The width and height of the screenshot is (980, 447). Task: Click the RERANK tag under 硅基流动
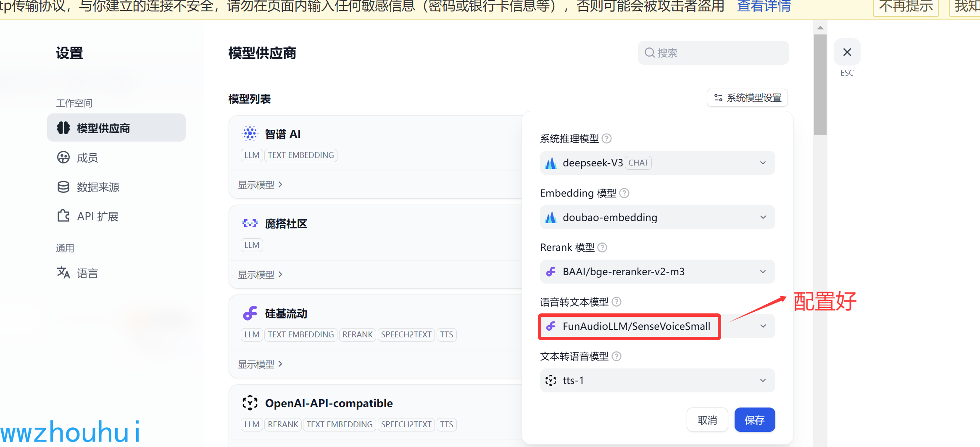(x=358, y=334)
